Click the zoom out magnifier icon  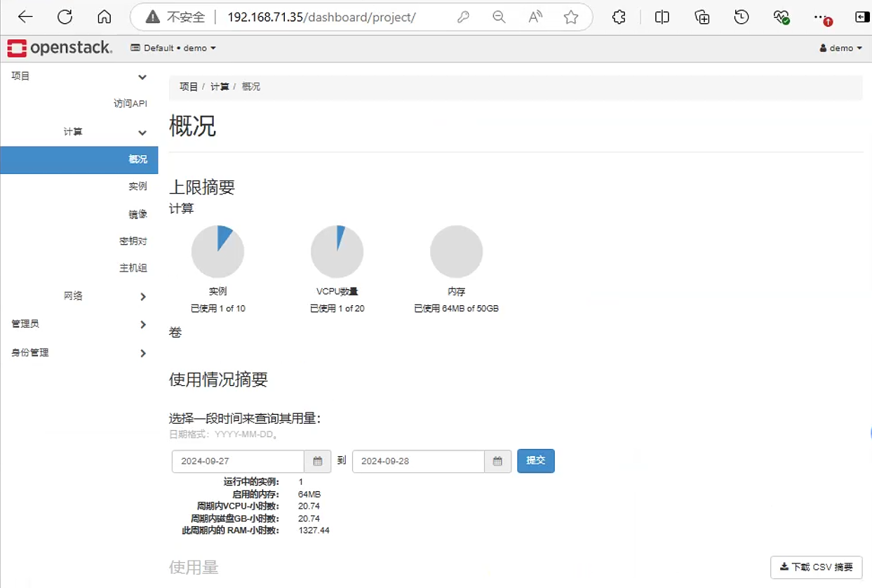coord(499,18)
